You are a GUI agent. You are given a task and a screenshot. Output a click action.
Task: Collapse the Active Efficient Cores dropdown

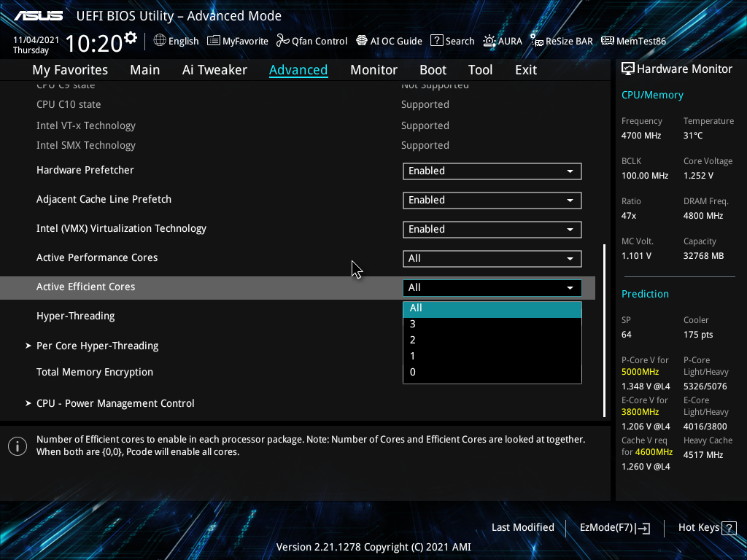492,287
